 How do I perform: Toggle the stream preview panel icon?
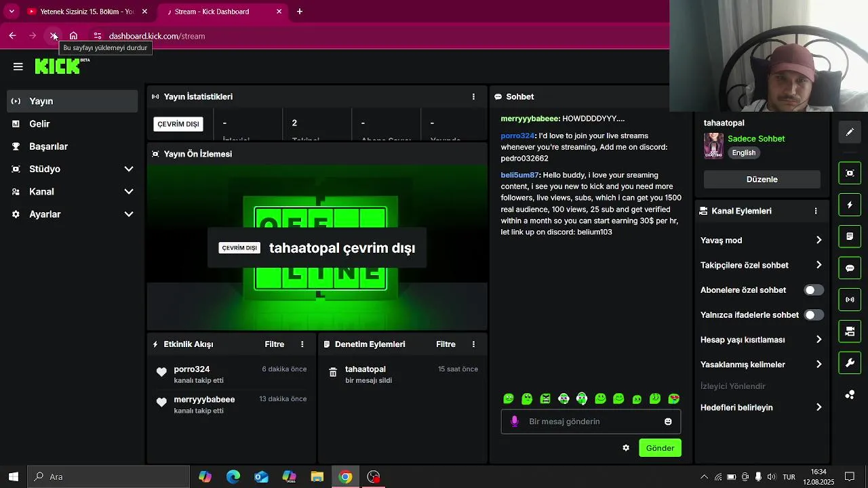click(850, 173)
